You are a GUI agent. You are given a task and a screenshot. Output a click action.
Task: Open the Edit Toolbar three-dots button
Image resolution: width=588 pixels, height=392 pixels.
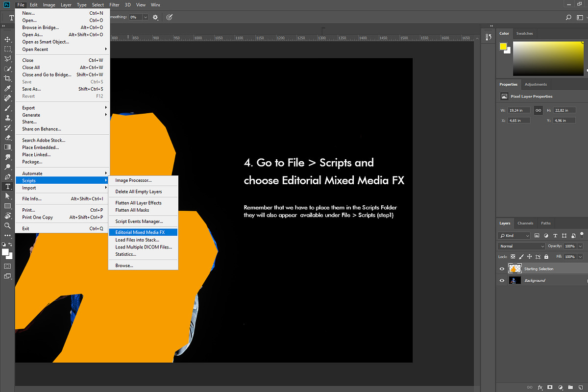(x=7, y=235)
